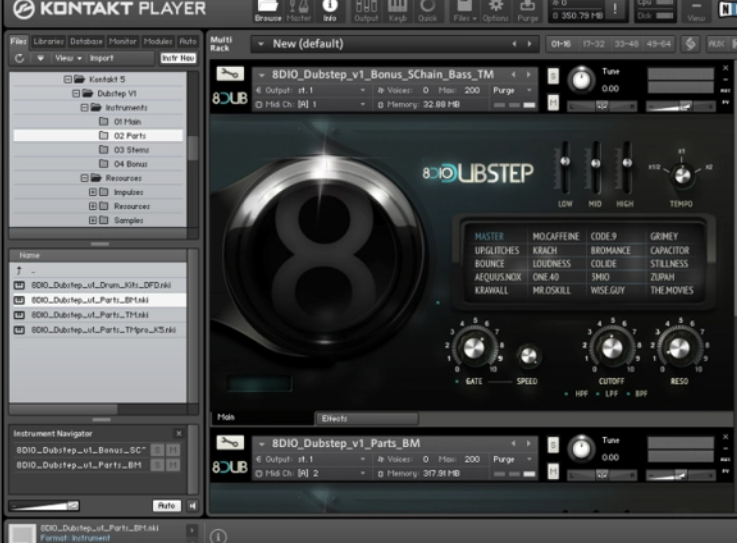The image size is (737, 543).
Task: Click the Import button
Action: pyautogui.click(x=102, y=58)
